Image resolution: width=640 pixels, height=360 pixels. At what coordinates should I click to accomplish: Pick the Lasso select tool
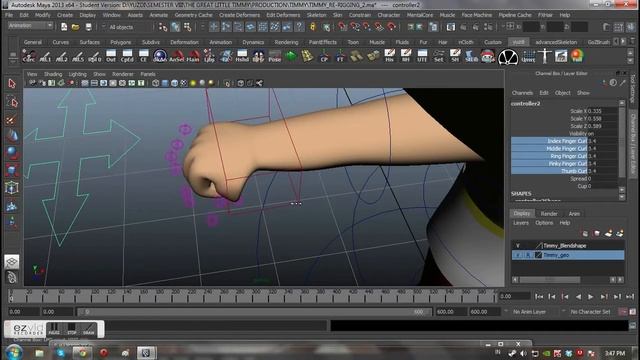12,102
